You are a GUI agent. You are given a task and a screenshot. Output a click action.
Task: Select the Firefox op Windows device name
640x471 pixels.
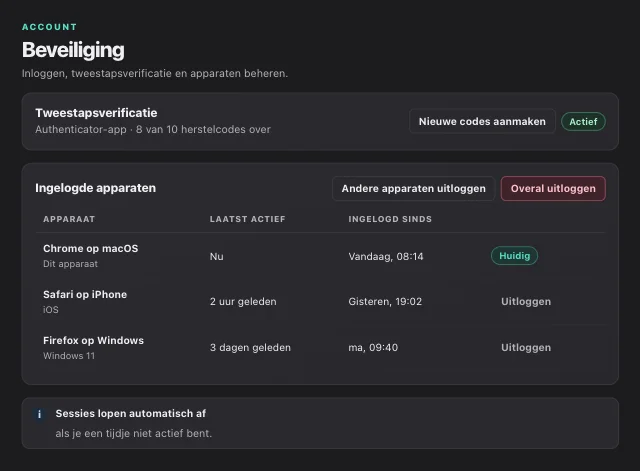[x=93, y=340]
